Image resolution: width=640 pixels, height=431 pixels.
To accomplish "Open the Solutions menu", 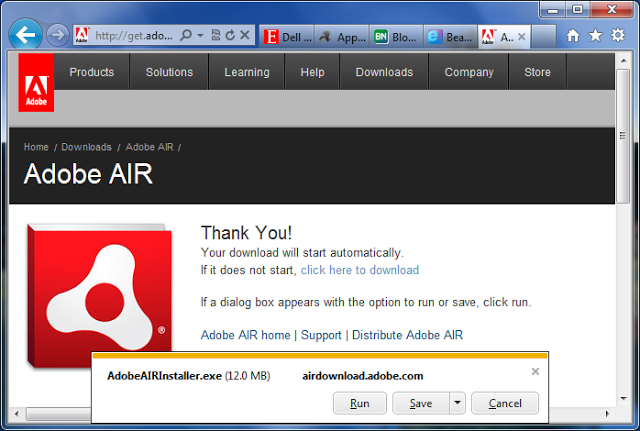I will point(169,72).
